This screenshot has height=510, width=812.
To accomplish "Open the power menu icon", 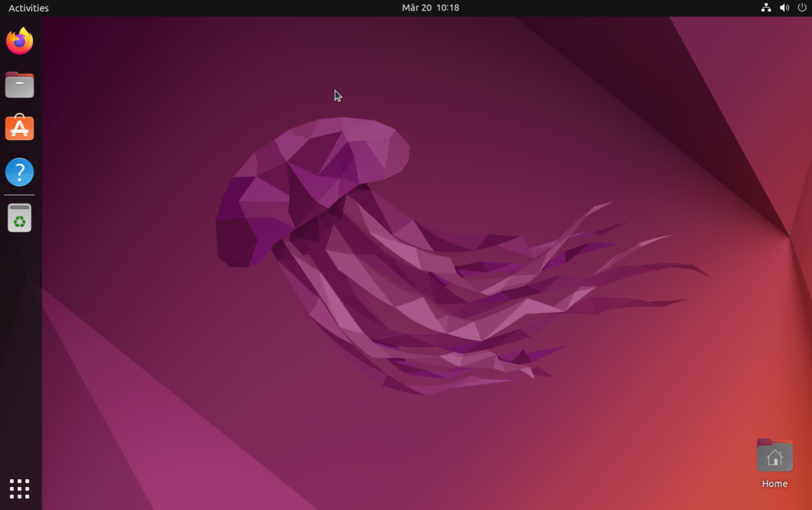I will [x=802, y=8].
